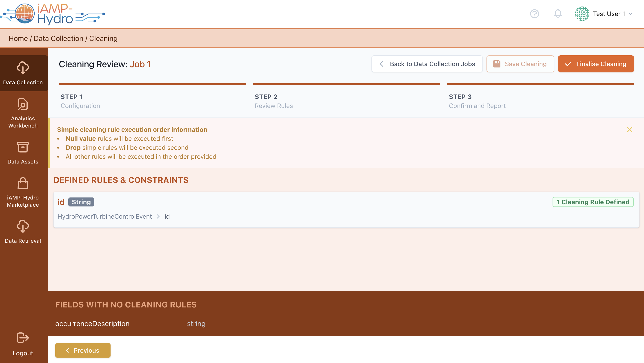Click Finalise Cleaning button
This screenshot has width=644, height=363.
595,64
